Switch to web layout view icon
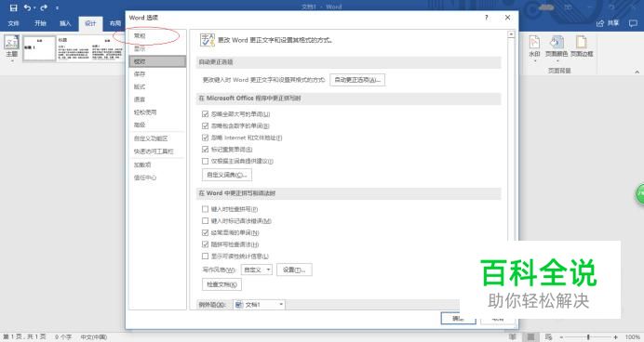 549,337
